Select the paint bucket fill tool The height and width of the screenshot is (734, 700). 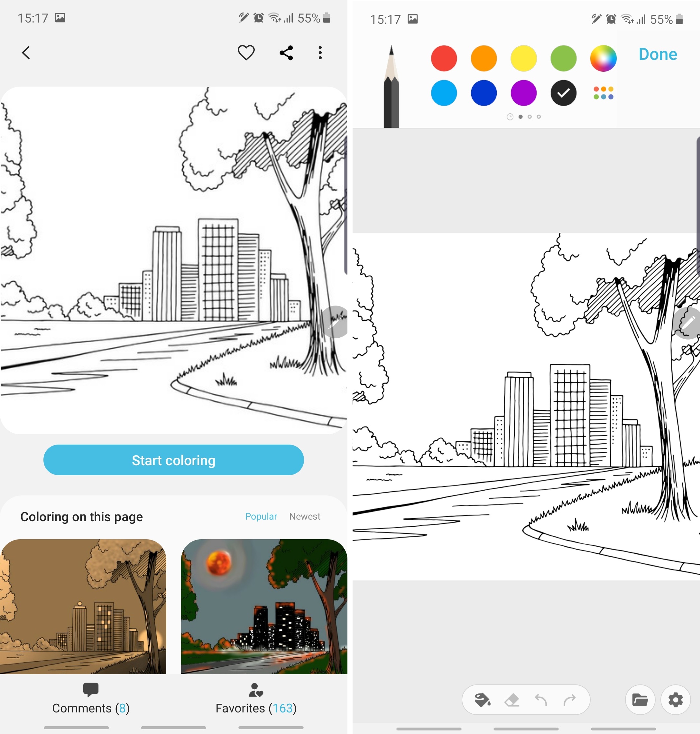[482, 700]
